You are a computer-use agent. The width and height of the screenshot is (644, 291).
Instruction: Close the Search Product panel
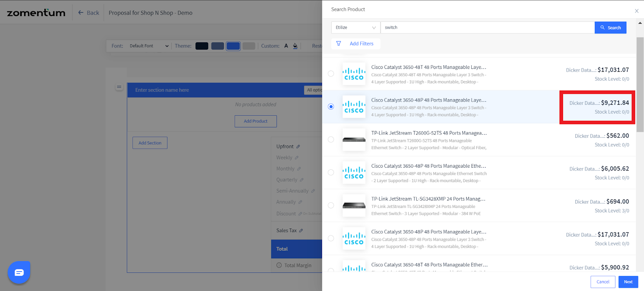click(637, 11)
